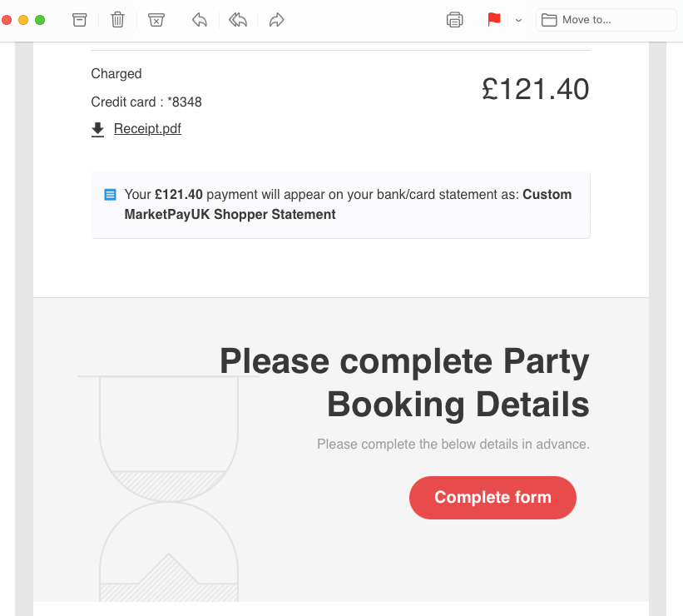The height and width of the screenshot is (616, 683).
Task: Mark message as junk
Action: pos(156,20)
